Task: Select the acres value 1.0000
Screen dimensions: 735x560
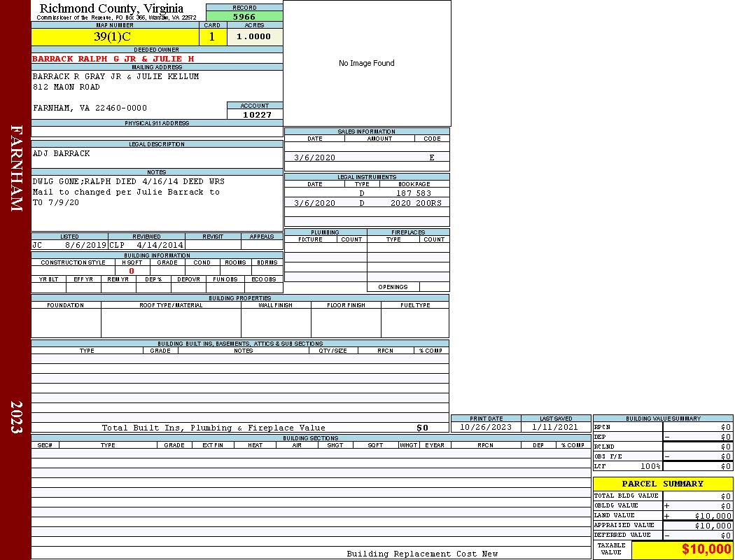Action: (x=253, y=37)
